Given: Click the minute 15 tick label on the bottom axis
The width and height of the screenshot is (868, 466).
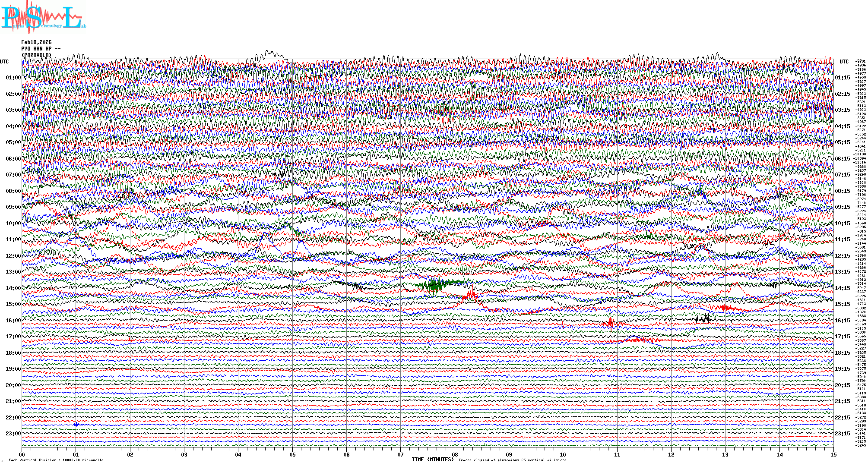Looking at the screenshot, I should [833, 455].
